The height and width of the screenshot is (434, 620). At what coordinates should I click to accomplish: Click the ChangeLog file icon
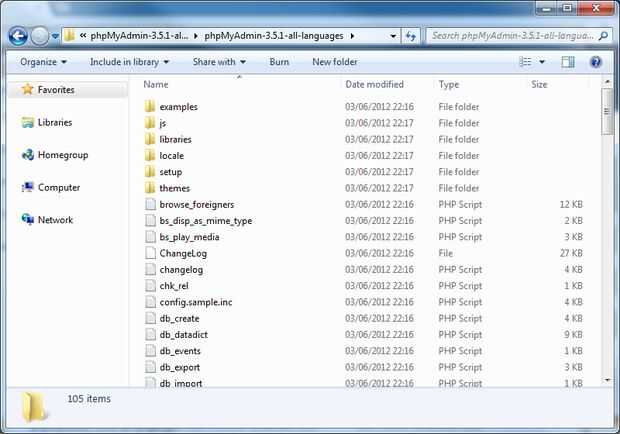pos(150,253)
